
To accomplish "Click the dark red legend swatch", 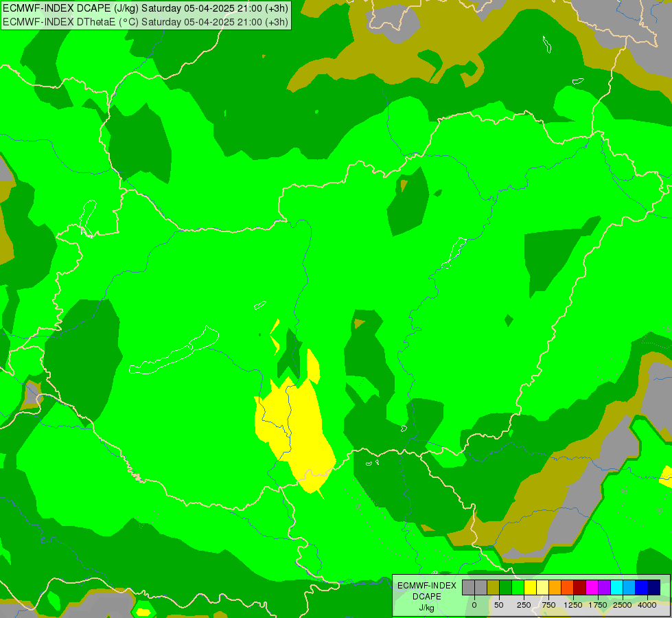I will 580,588.
